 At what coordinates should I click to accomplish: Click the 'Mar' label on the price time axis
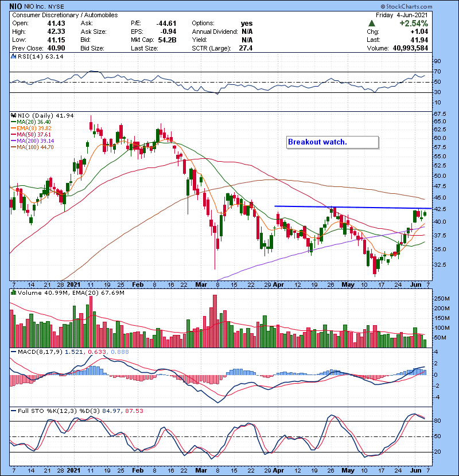click(201, 285)
